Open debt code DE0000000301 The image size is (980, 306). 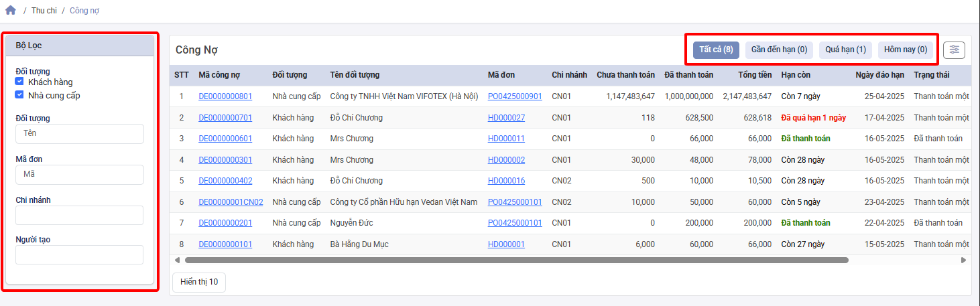(225, 160)
